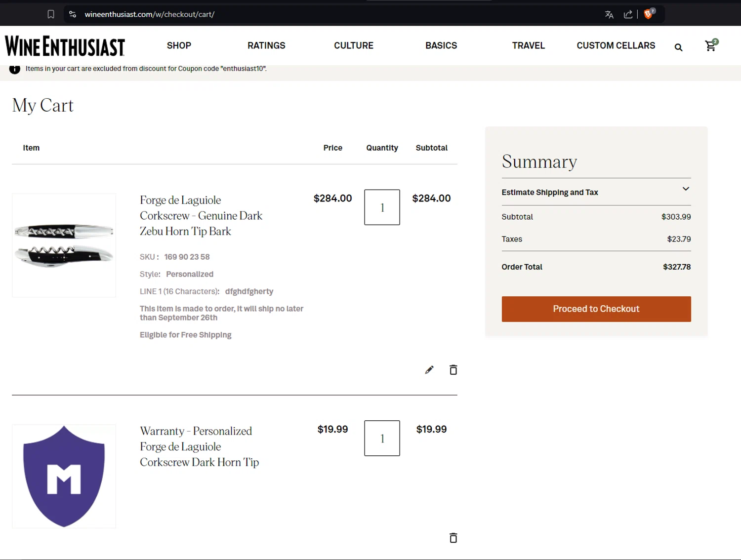Viewport: 741px width, 560px height.
Task: Open Forge de Laguiole Corkscrew product link
Action: (x=201, y=216)
